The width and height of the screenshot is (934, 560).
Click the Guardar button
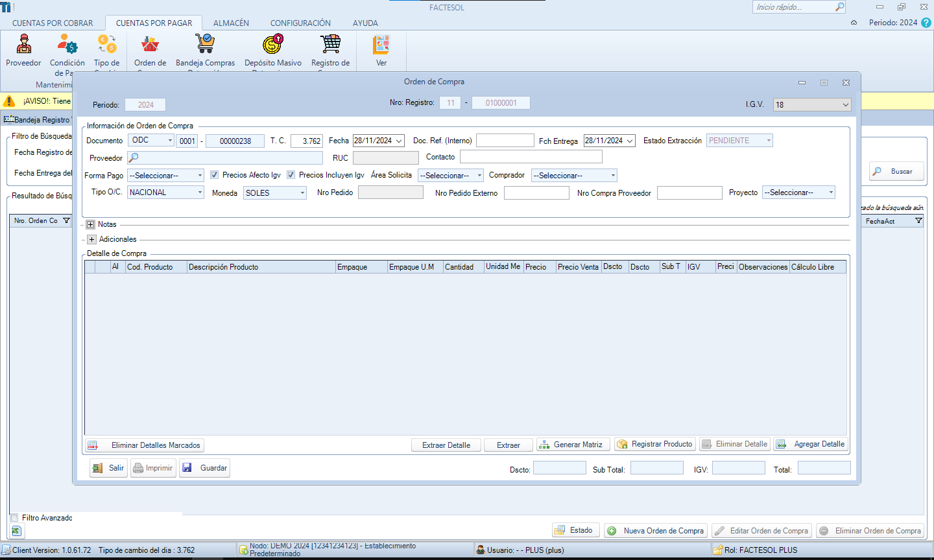pos(205,468)
